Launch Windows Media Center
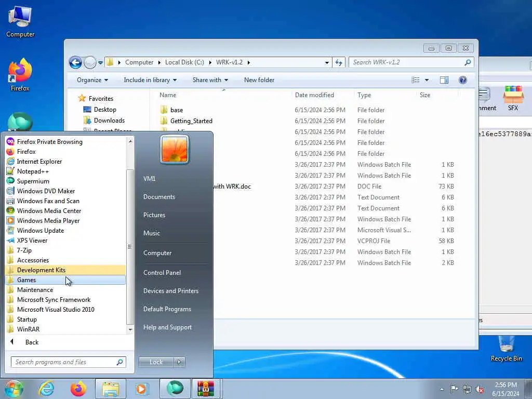Viewport: 532px width, 399px height. (x=49, y=211)
